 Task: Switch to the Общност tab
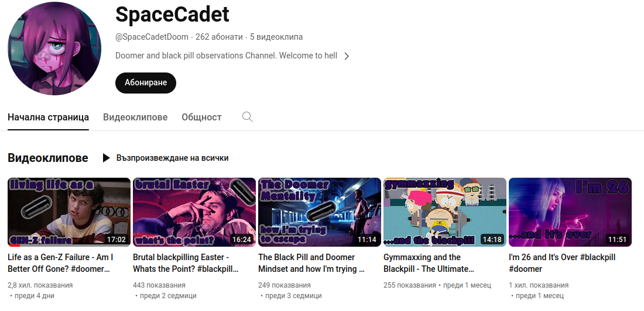coord(201,117)
